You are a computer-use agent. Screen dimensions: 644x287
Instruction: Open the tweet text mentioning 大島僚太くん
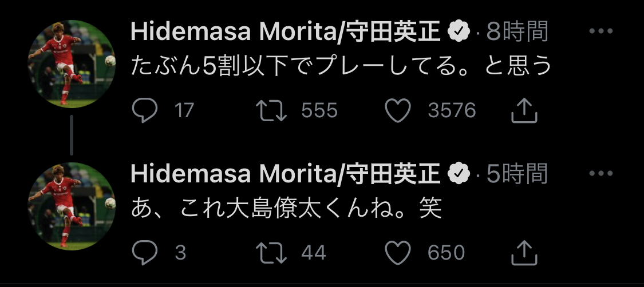(x=286, y=209)
